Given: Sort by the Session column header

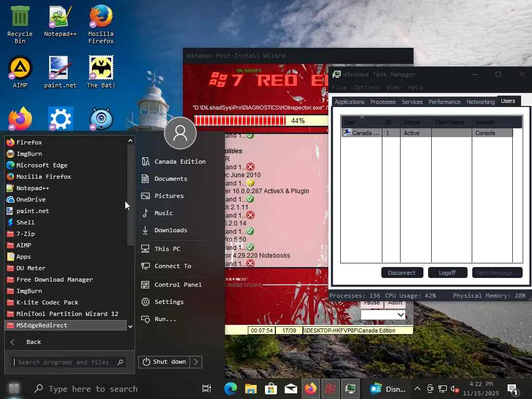Looking at the screenshot, I should pos(492,122).
